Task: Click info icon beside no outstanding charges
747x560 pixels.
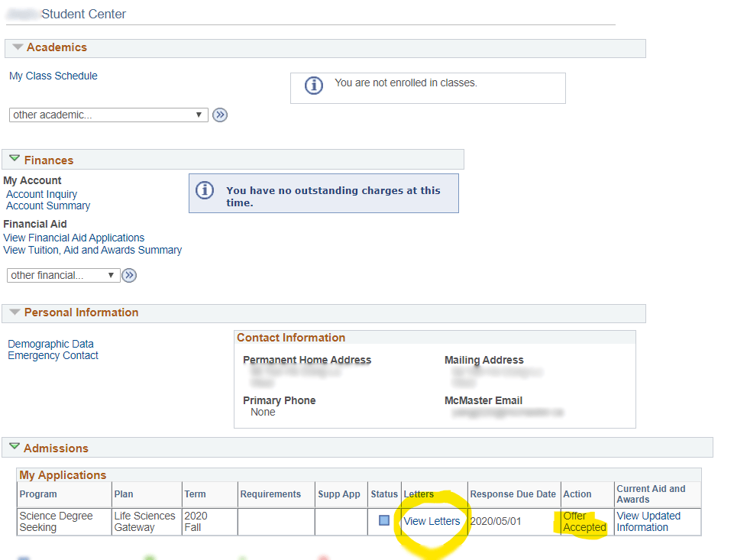Action: [205, 190]
